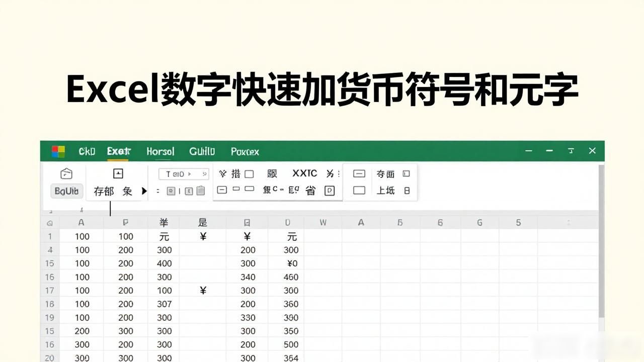Screen dimensions: 644x362
Task: Tick the square checkbox right of 措
Action: [249, 174]
